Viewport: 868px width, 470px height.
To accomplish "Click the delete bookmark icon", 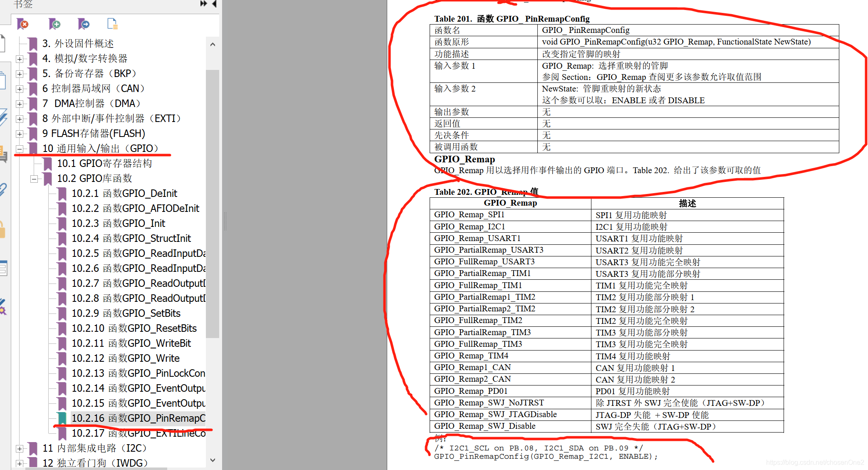I will [x=22, y=24].
